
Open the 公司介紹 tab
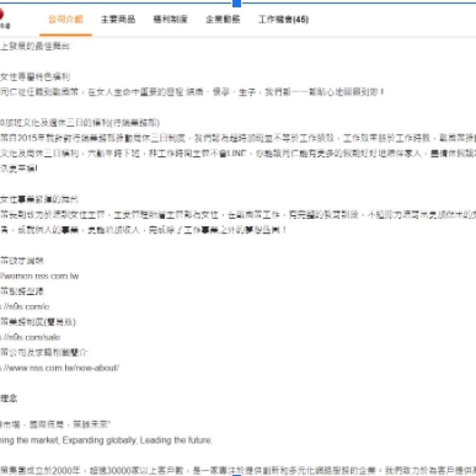coord(66,20)
